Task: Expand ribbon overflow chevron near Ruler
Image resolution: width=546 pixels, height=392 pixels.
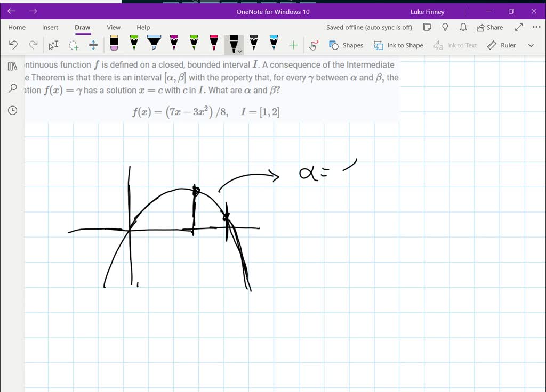Action: (x=531, y=45)
